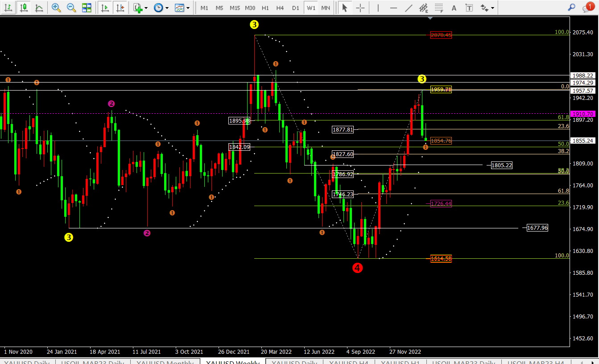Select the orange 1854.76 price label

[441, 141]
